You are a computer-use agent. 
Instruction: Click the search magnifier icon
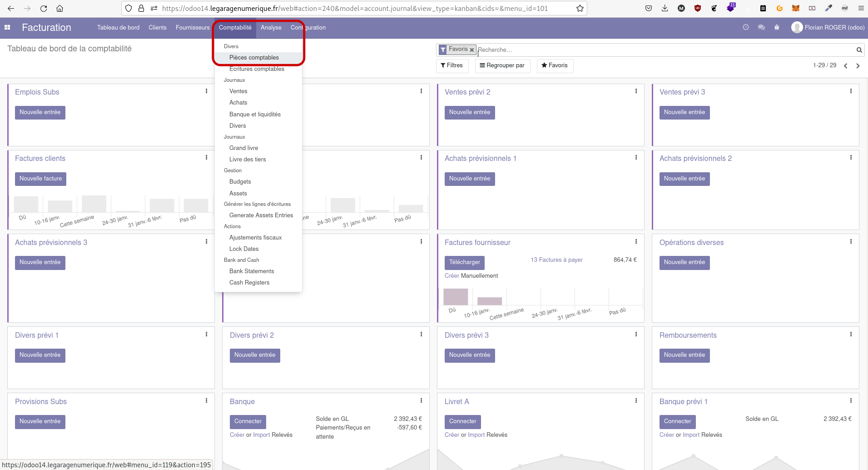pyautogui.click(x=858, y=50)
